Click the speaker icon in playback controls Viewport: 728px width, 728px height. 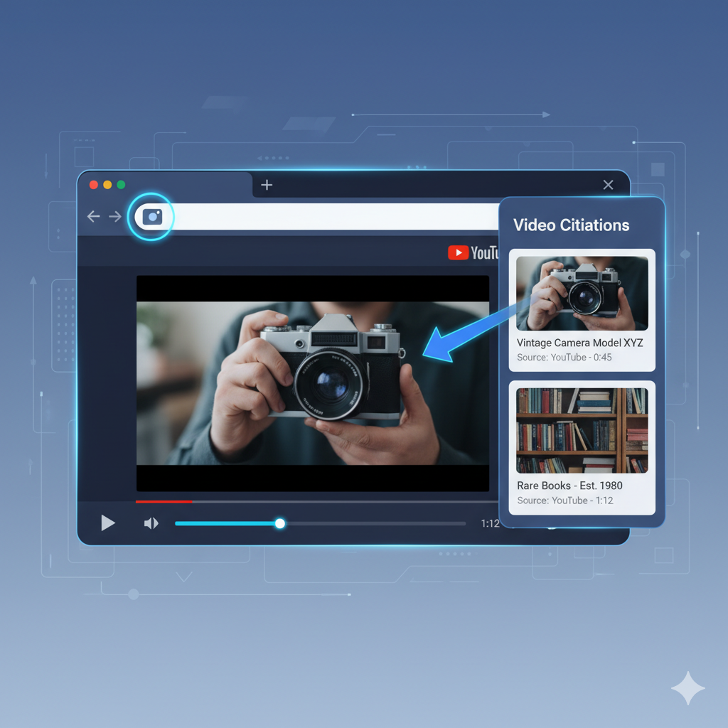click(151, 523)
